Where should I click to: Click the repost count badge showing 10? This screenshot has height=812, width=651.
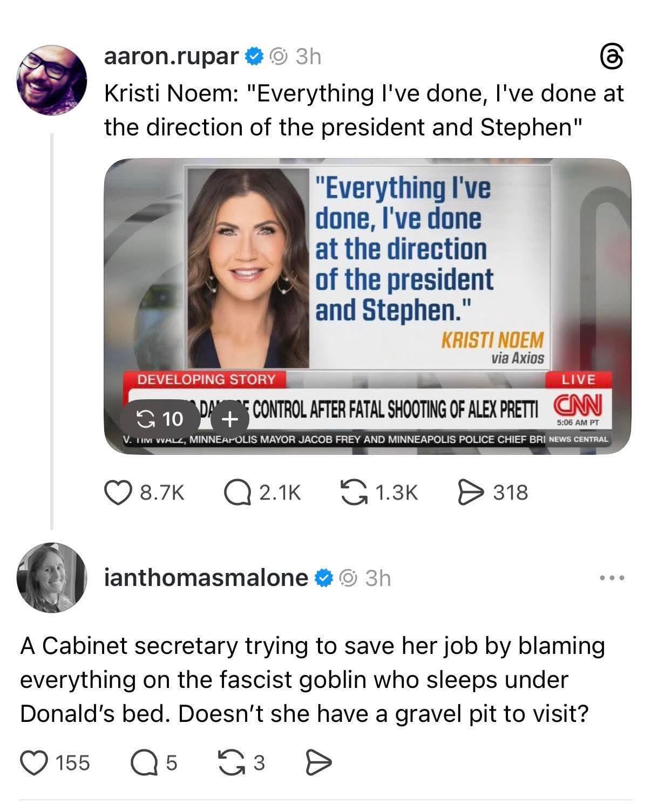[159, 418]
